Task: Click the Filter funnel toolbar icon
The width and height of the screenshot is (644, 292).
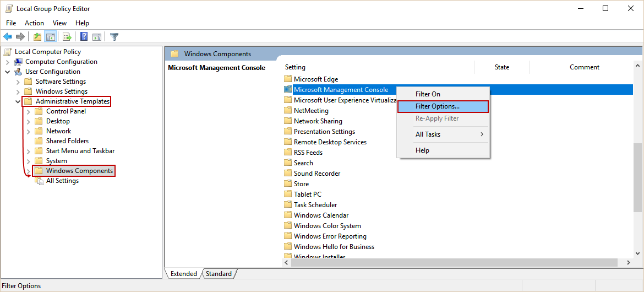Action: (114, 37)
